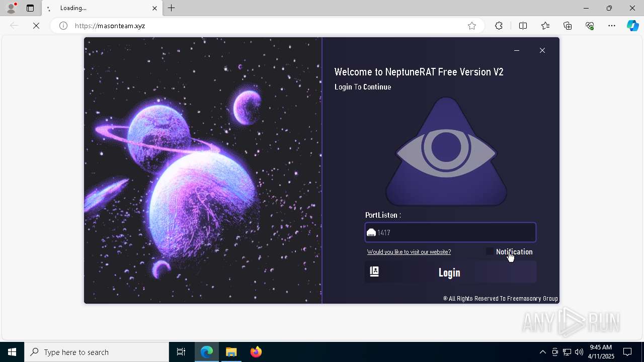
Task: Click the NeptuneRAT eye logo
Action: tap(446, 151)
